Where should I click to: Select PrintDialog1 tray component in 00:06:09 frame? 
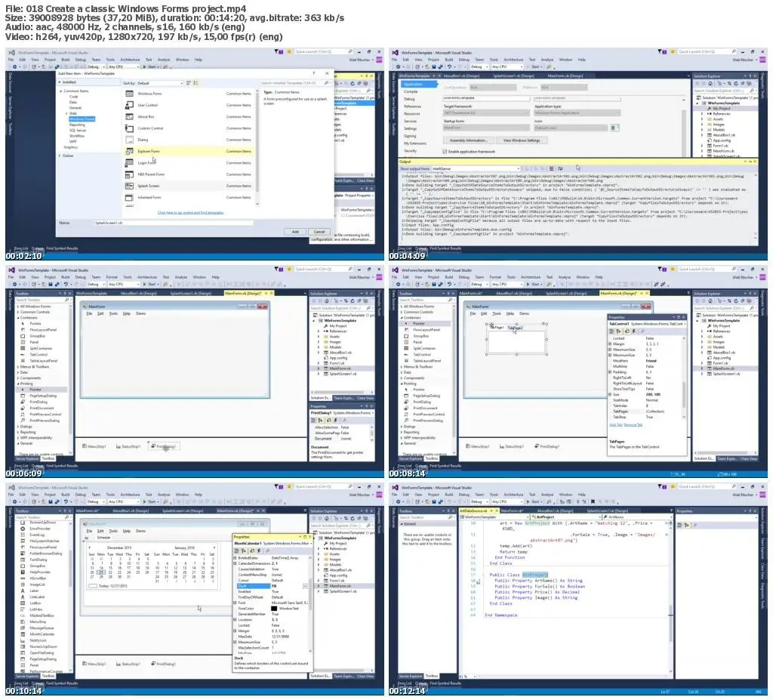[x=164, y=446]
